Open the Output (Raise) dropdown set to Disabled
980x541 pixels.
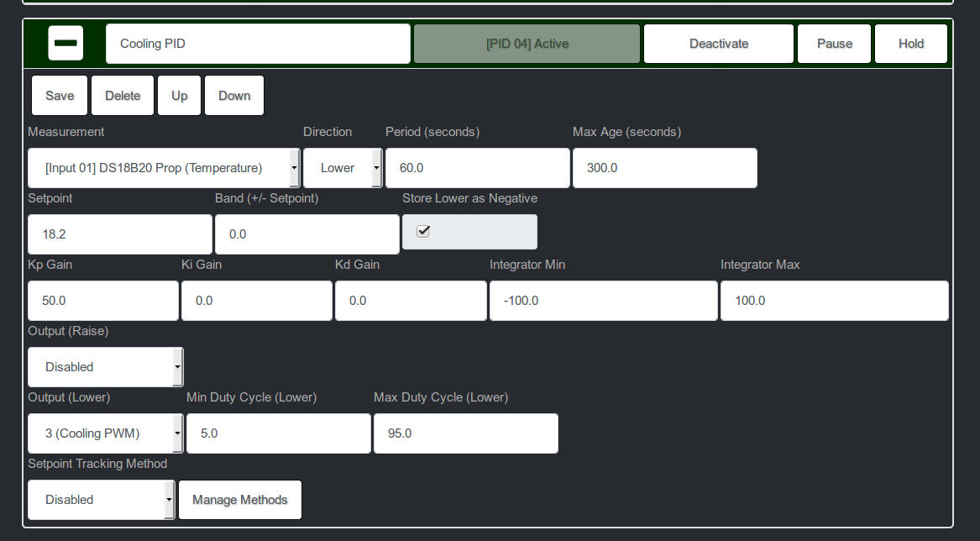106,367
